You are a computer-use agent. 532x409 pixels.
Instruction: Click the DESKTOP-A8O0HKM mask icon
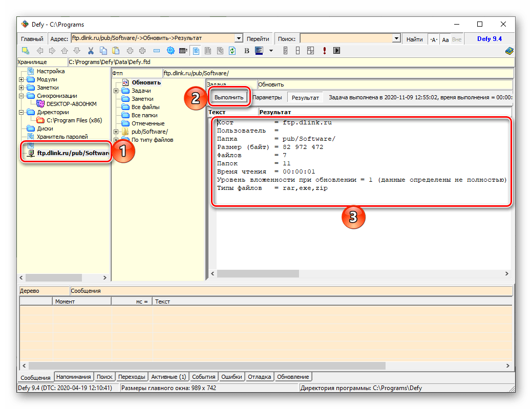tap(40, 104)
